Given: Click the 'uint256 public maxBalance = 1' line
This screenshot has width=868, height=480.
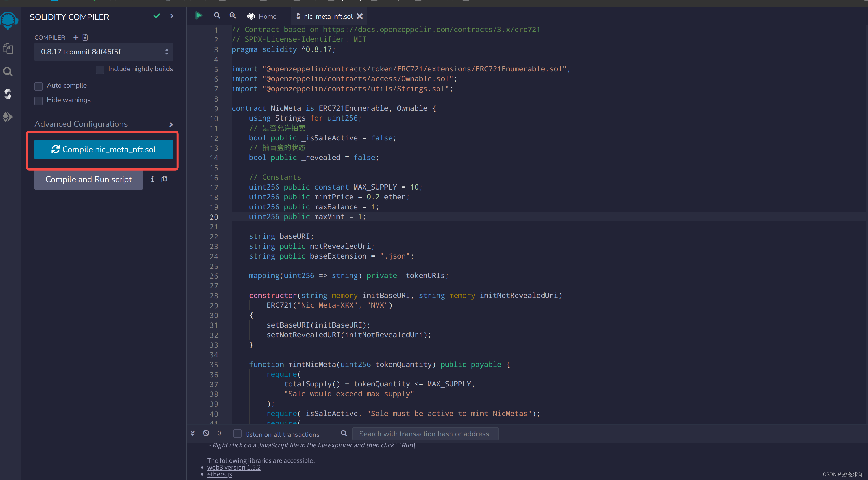Looking at the screenshot, I should 314,207.
